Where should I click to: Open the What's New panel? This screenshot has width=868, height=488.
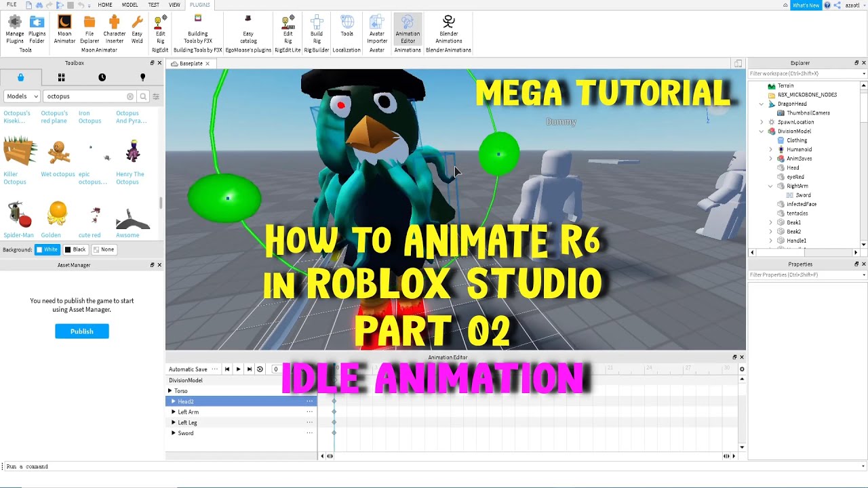click(x=806, y=5)
